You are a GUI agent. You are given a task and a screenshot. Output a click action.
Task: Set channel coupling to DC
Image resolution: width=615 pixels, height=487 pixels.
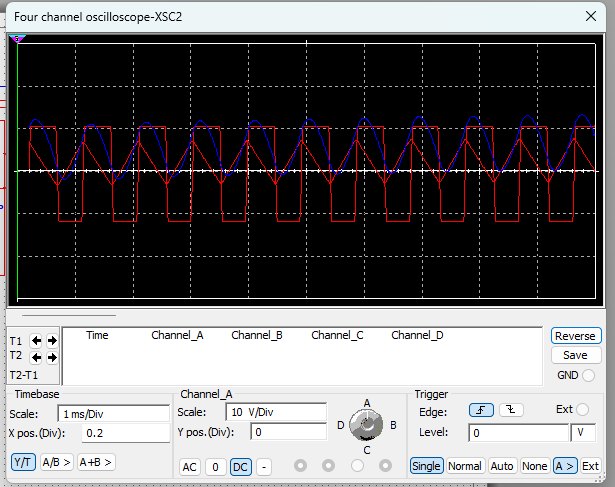click(240, 467)
